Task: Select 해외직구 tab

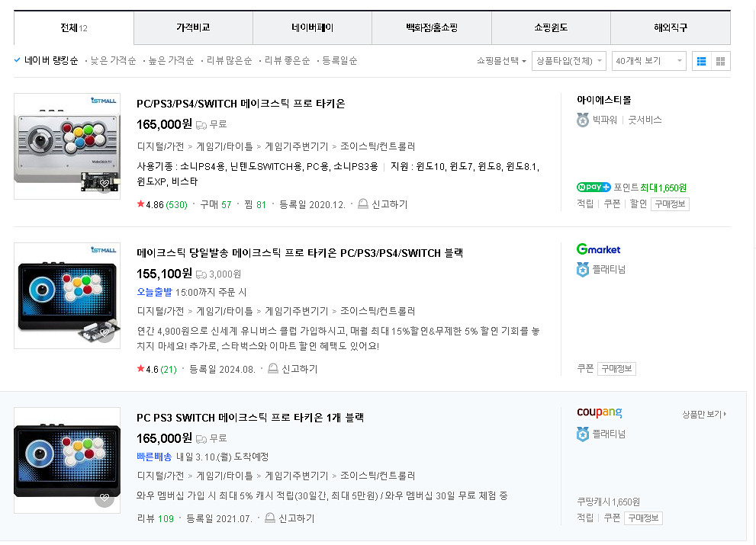Action: [x=671, y=28]
